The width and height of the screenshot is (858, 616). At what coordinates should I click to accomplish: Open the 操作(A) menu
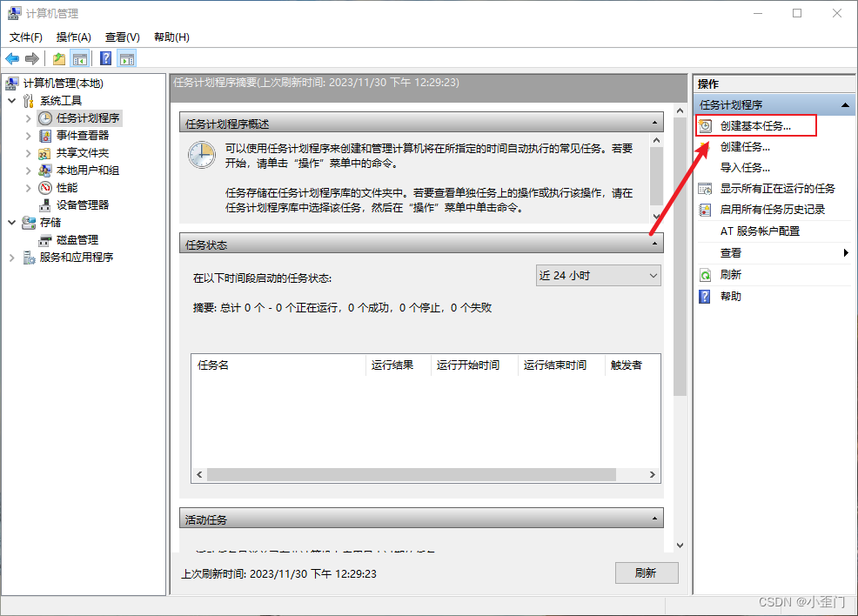[x=73, y=37]
